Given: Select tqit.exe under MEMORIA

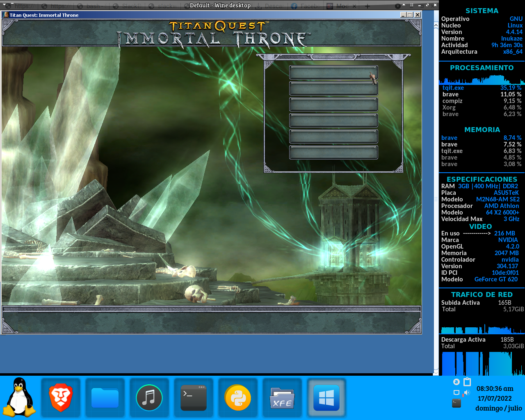Looking at the screenshot, I should (482, 151).
